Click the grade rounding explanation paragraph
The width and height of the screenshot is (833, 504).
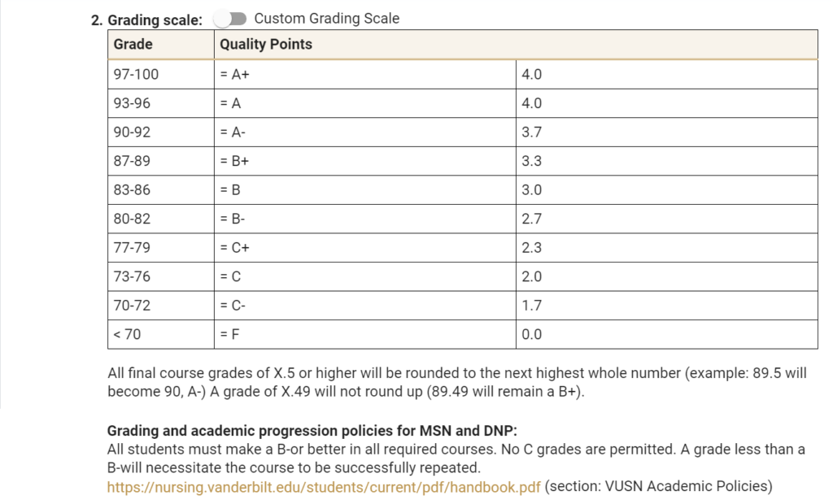(456, 382)
